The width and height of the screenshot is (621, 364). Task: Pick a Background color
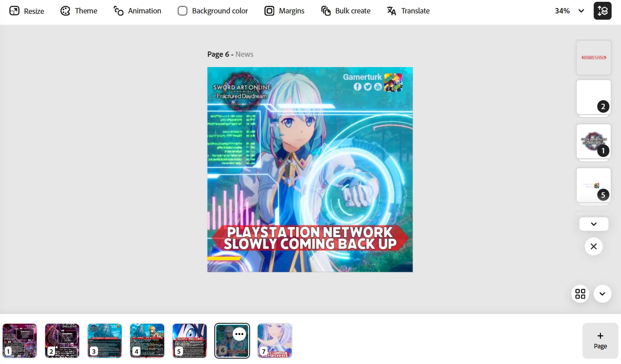pos(213,11)
